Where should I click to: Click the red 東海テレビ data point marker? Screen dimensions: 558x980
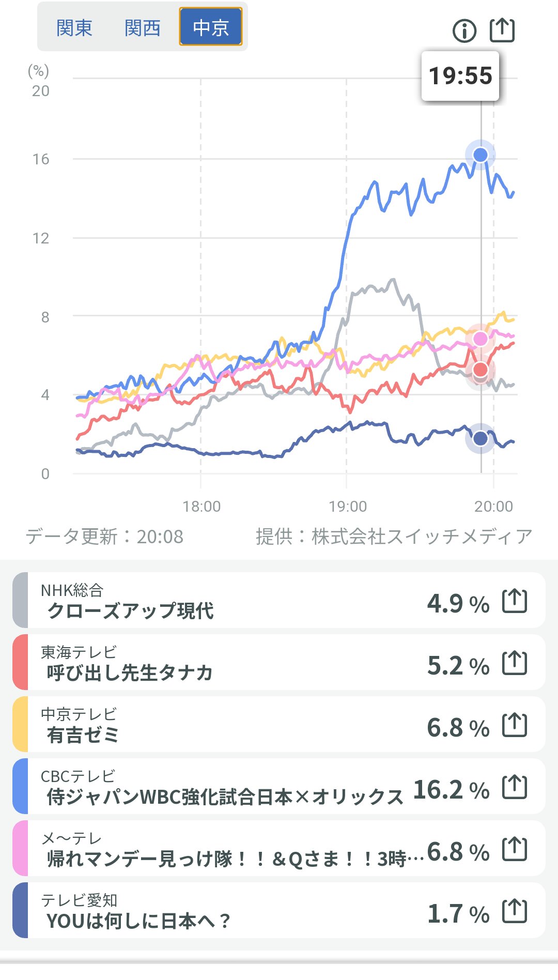(x=481, y=370)
